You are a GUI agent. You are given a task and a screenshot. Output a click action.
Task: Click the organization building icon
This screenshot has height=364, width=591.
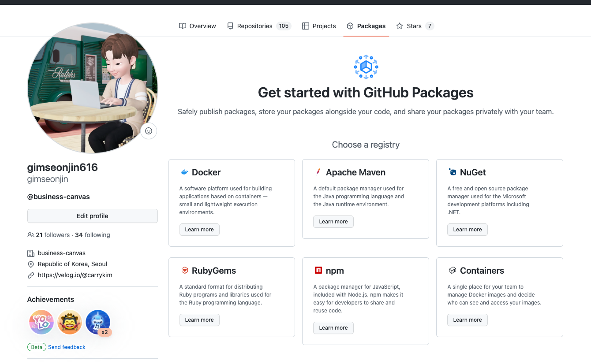[31, 253]
